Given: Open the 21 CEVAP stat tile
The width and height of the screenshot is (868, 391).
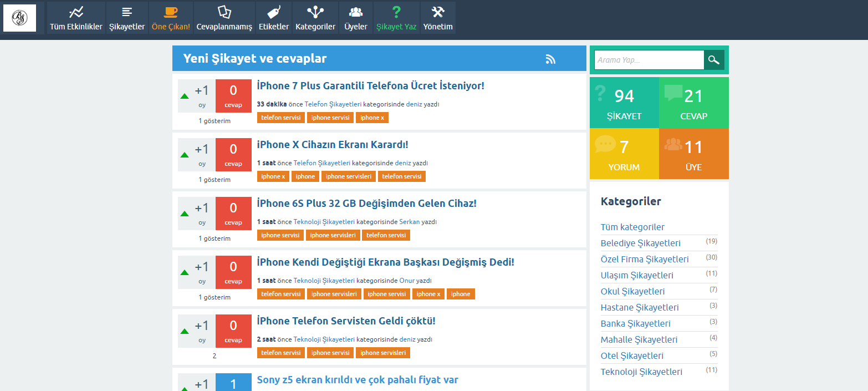Looking at the screenshot, I should pos(694,103).
